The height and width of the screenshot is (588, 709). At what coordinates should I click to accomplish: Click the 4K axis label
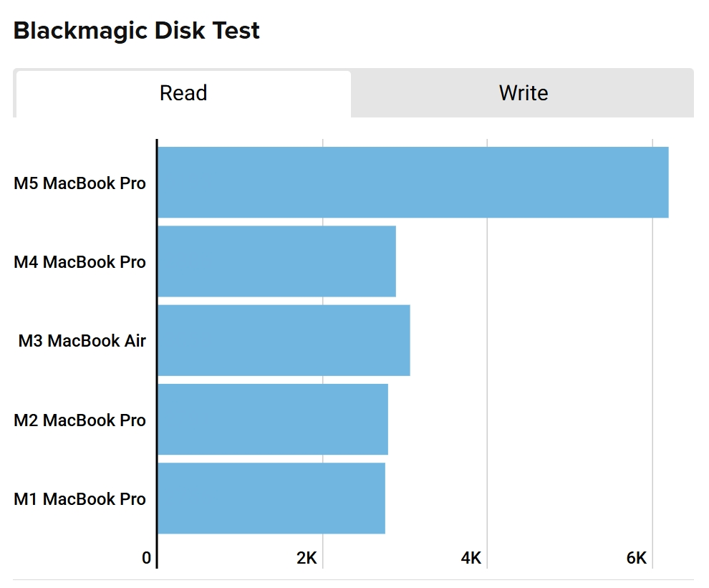pos(471,559)
